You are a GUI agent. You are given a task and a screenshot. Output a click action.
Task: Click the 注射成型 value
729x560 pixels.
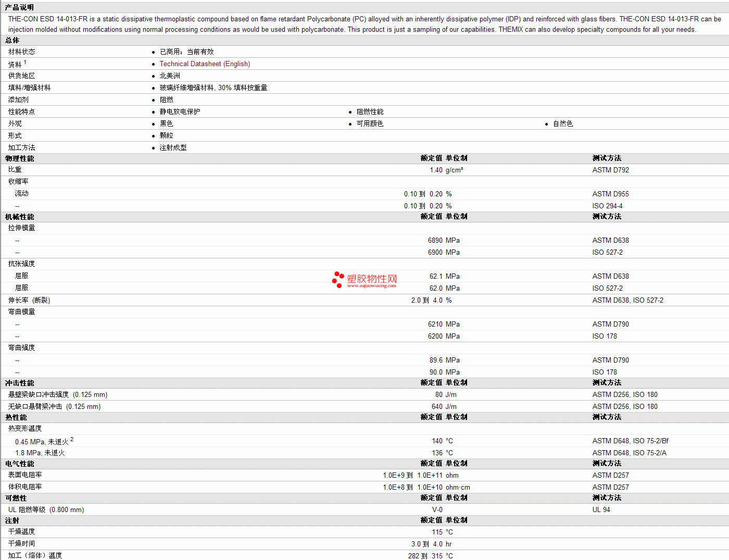point(173,147)
